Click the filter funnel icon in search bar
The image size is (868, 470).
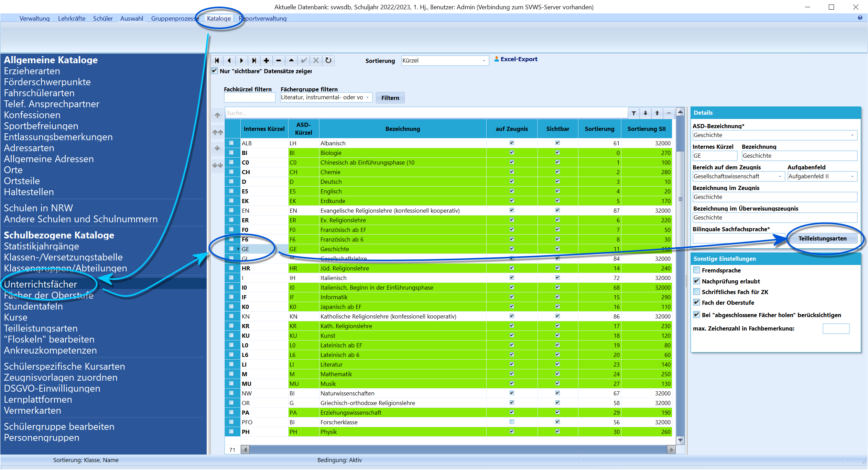[x=633, y=113]
